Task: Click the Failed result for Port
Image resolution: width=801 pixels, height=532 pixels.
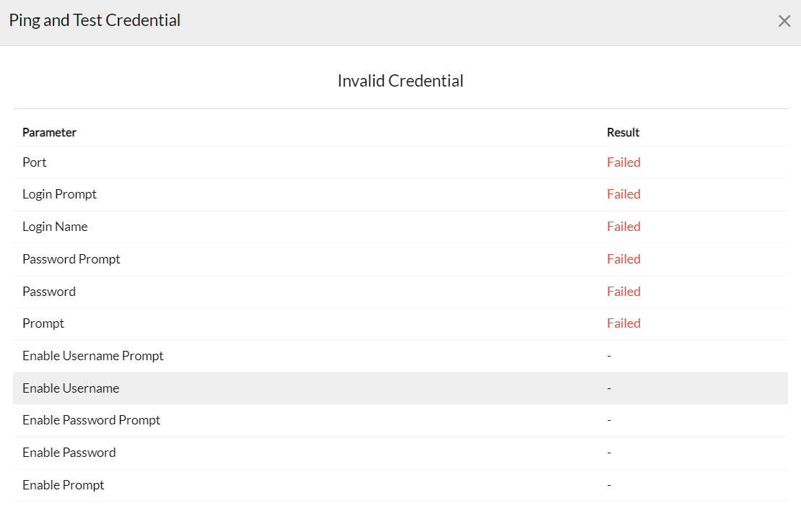Action: pos(624,162)
